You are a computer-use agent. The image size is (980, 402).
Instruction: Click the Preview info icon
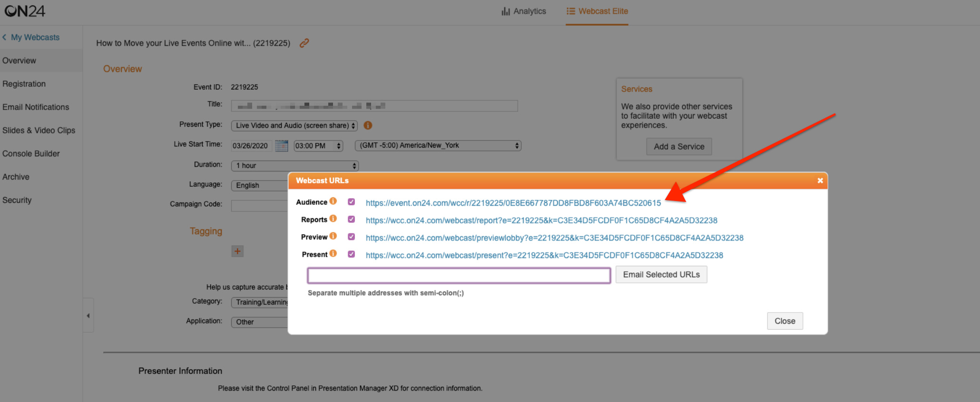[333, 236]
